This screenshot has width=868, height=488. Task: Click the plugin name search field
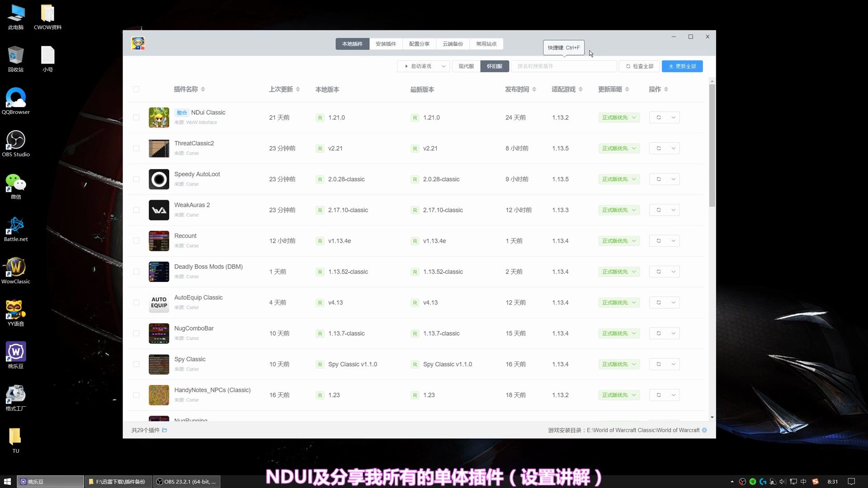(563, 66)
